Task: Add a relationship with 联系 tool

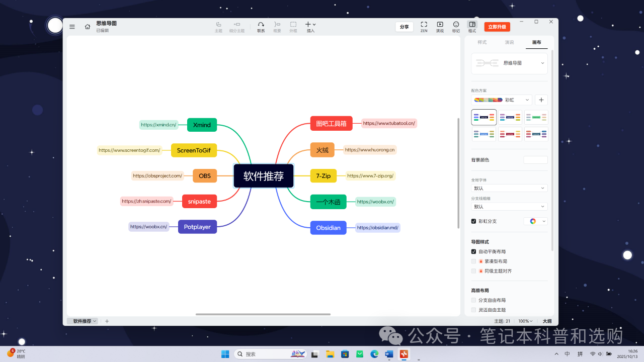Action: 261,27
